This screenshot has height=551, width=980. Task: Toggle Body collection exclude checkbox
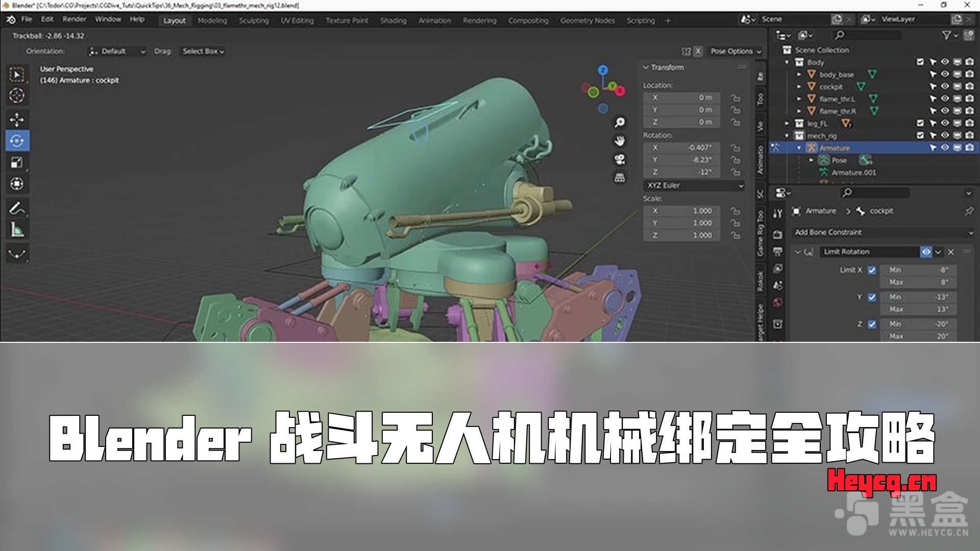click(x=920, y=62)
